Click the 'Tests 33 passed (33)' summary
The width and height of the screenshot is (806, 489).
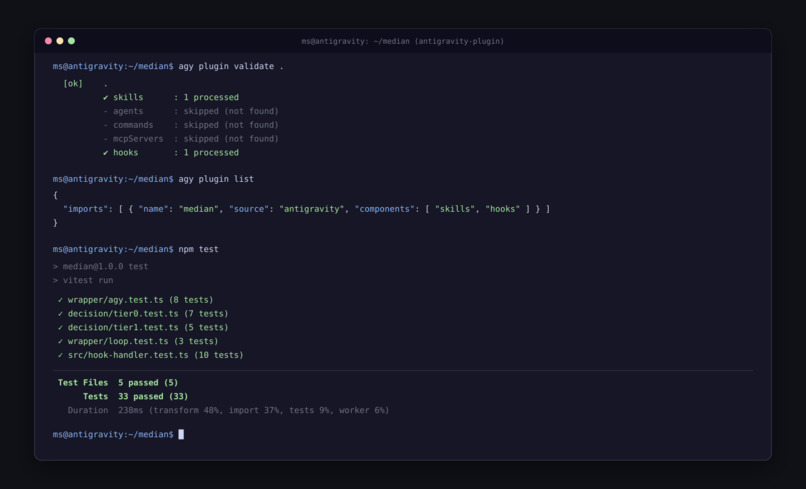click(x=135, y=396)
